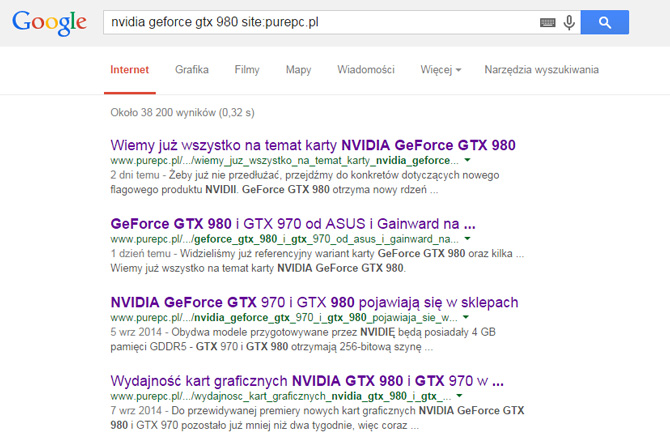Click snippet text '1 dzień temu - Widzieliśmy już'
670x443 pixels.
(317, 261)
